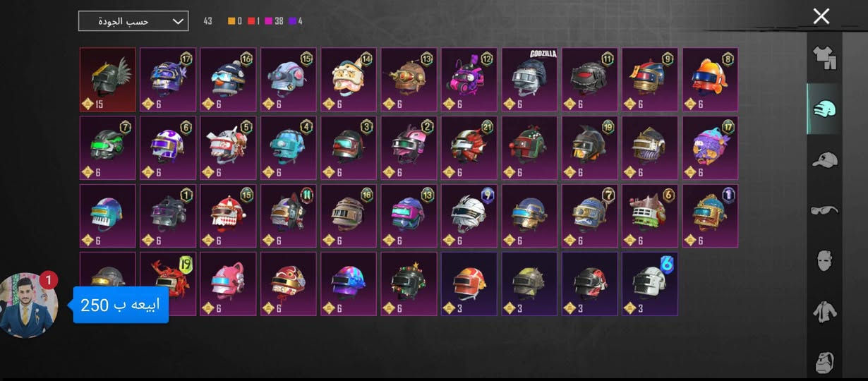Screen dimensions: 868x381
Task: Expand the quality sort dropdown
Action: [x=133, y=21]
